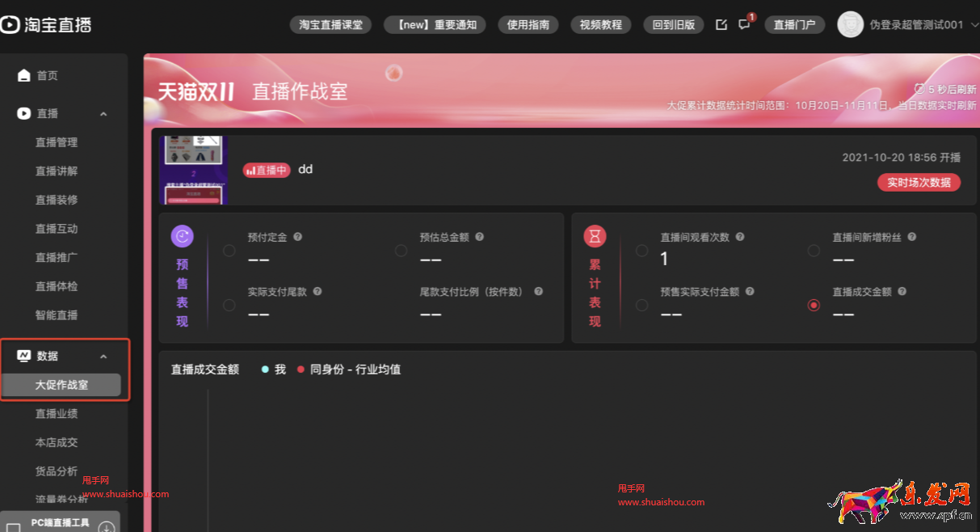Click the 直播 play icon in sidebar

click(24, 113)
